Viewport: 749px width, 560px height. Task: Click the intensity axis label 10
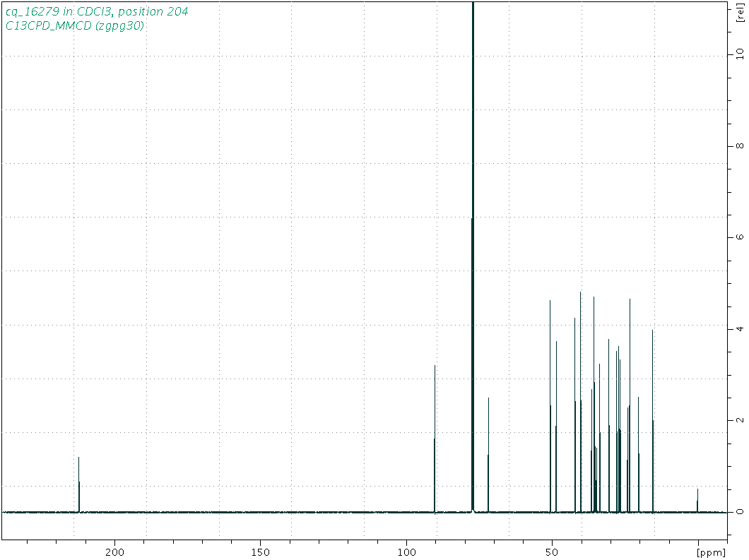pyautogui.click(x=740, y=54)
